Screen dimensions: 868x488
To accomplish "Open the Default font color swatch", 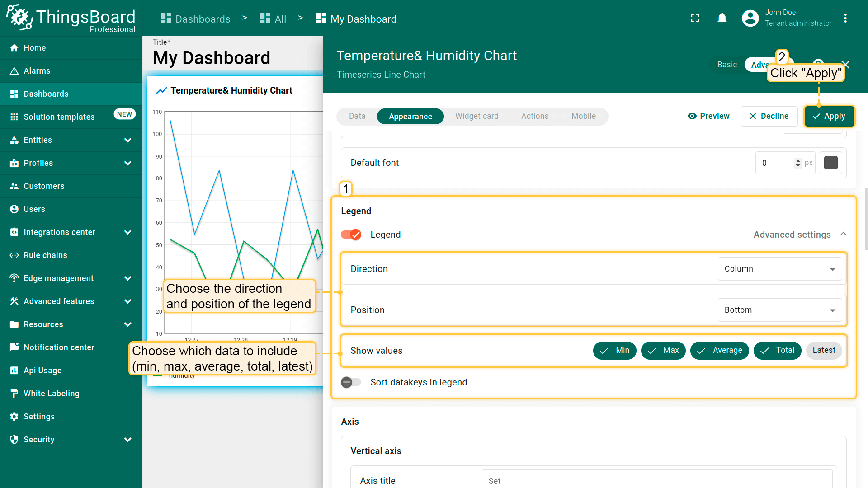I will coord(830,163).
